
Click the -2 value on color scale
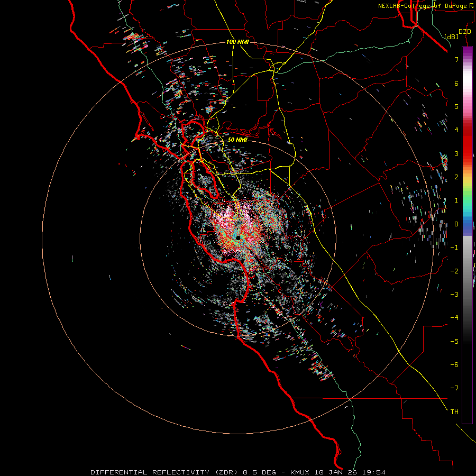point(454,271)
